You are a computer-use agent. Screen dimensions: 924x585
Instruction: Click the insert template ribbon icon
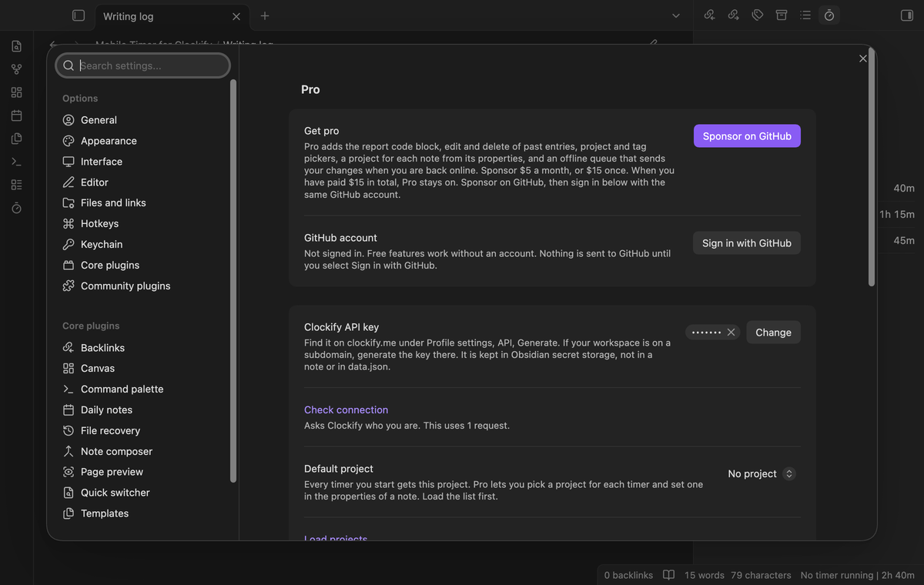click(16, 139)
